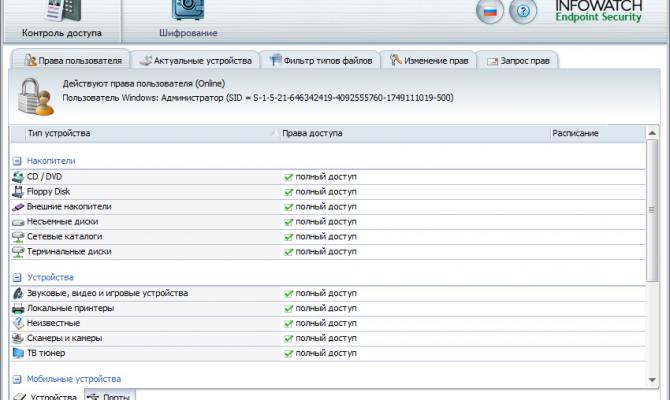This screenshot has height=400, width=670.
Task: Click the CD / DVD drive icon
Action: (18, 177)
